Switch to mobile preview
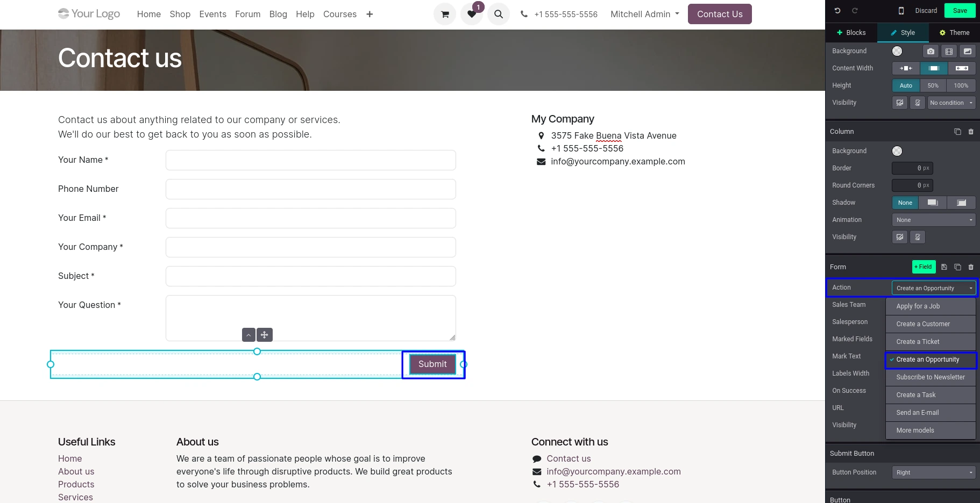This screenshot has height=503, width=980. [901, 11]
